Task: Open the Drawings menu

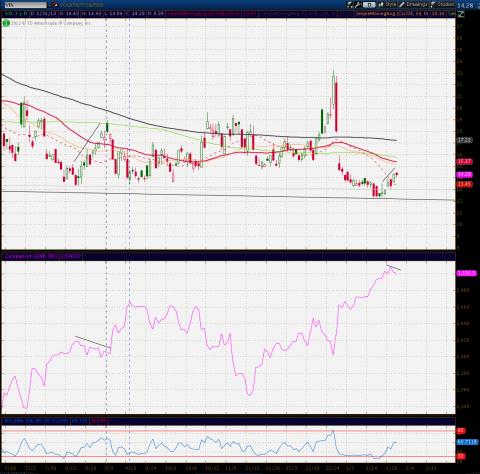Action: coord(413,5)
